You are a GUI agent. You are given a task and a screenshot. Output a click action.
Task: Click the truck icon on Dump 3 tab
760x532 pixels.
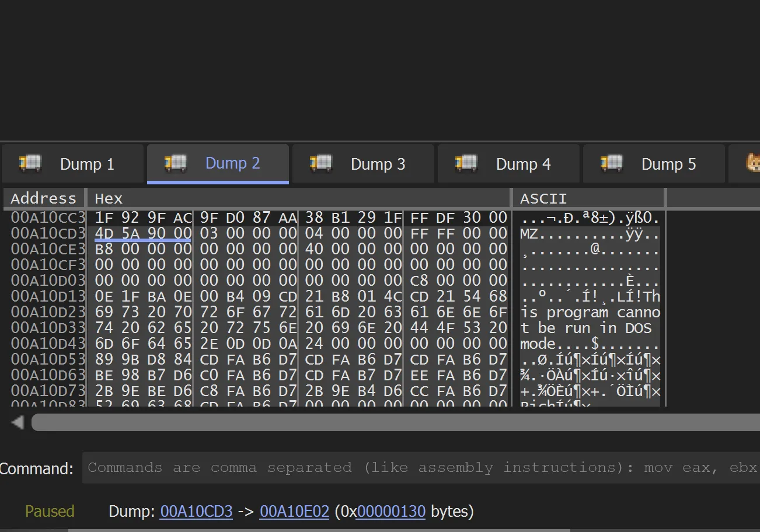321,163
